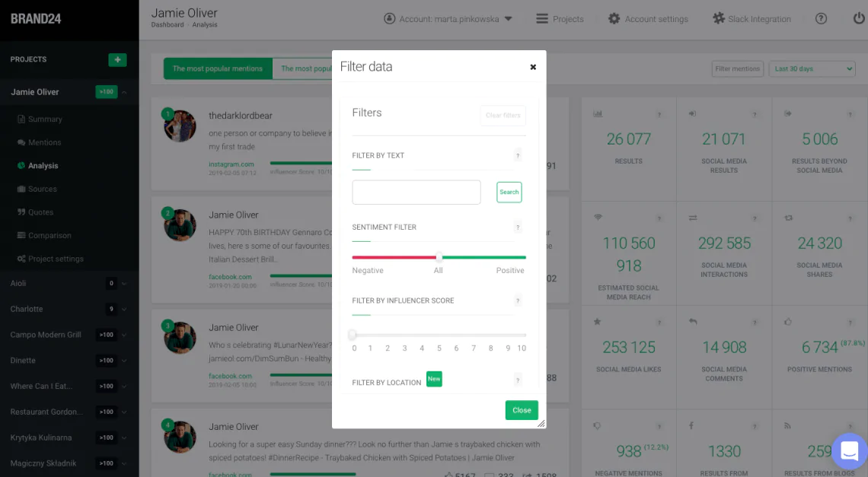The height and width of the screenshot is (477, 868).
Task: Open help for the Results tile
Action: point(659,115)
